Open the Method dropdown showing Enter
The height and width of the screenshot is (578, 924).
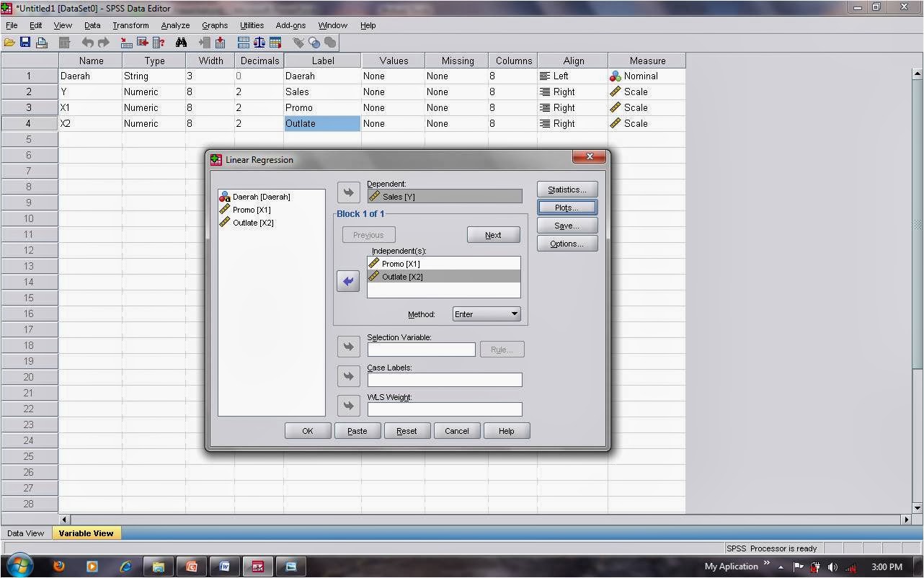pyautogui.click(x=487, y=314)
